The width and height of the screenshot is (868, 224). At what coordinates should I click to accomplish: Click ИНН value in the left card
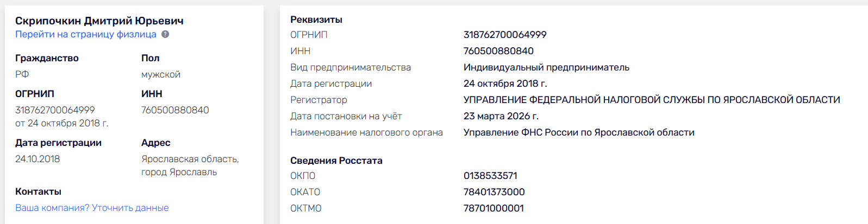[175, 110]
